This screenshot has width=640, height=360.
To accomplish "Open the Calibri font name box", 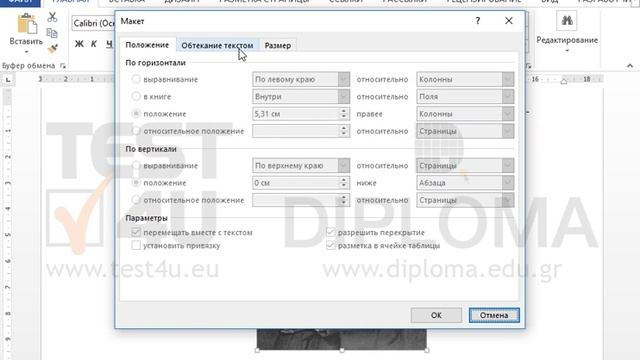I will [x=93, y=23].
